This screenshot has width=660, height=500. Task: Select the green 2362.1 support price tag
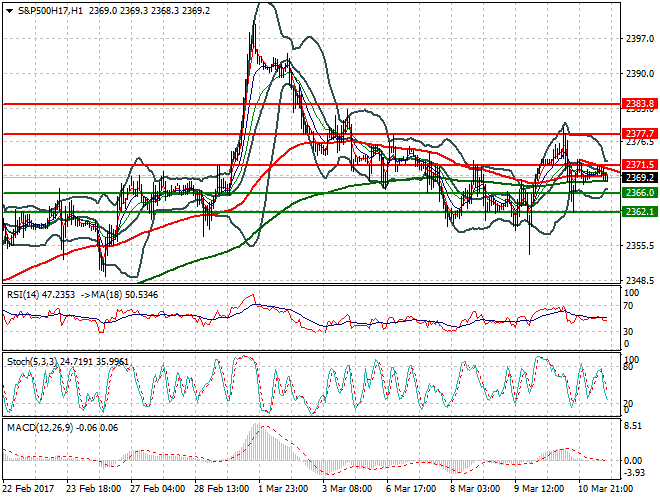coord(639,212)
